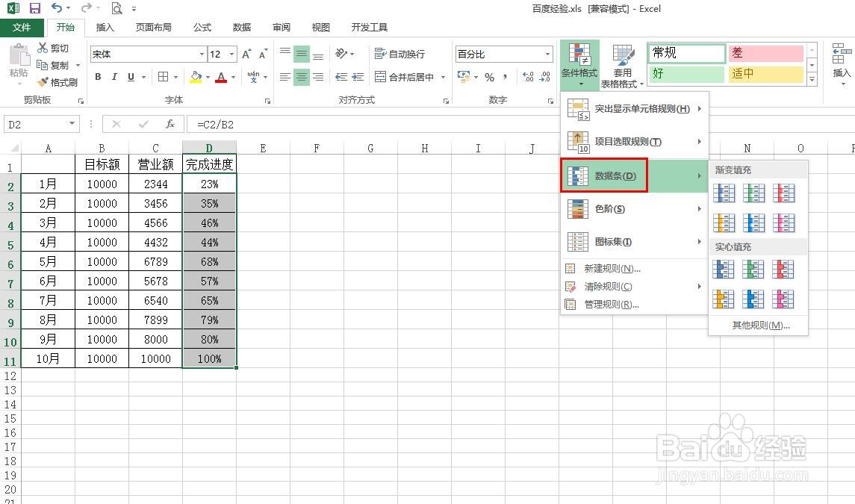Screen dimensions: 855x504
Task: Switch to the 页面布局 ribbon tab
Action: (153, 28)
